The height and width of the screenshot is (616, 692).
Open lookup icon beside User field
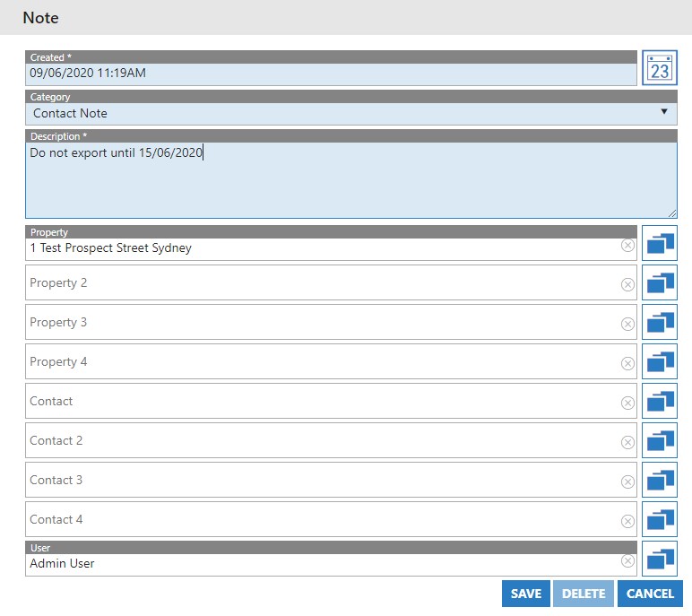(659, 559)
